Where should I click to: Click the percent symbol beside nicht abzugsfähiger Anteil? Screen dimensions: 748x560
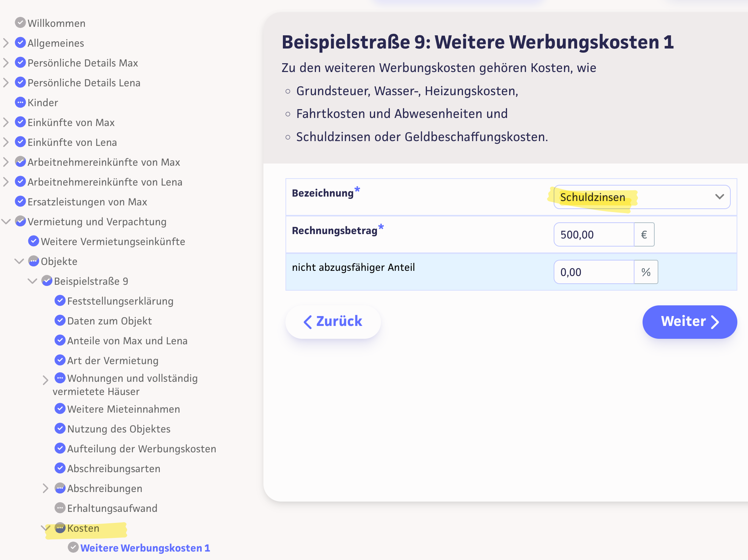(645, 272)
